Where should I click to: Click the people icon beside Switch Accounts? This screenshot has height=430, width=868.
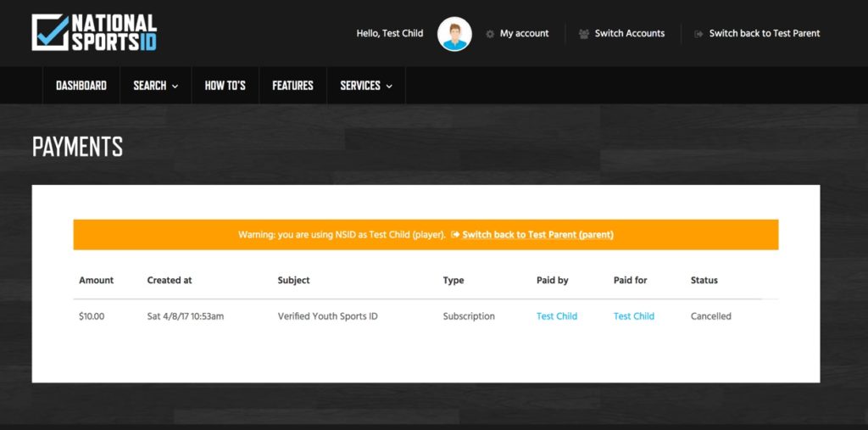(583, 34)
